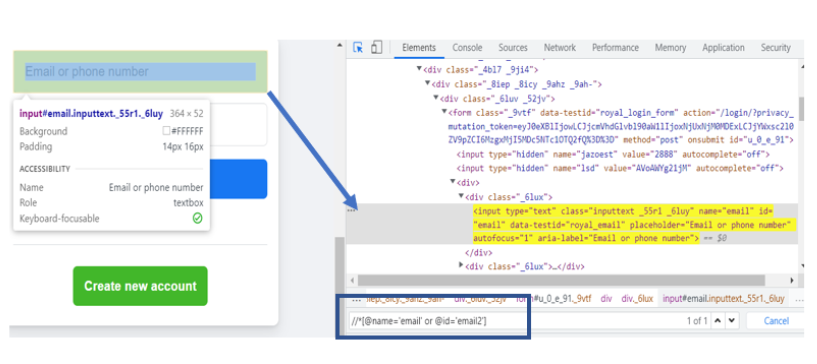The height and width of the screenshot is (364, 817).
Task: Activate the inspect element picker icon
Action: click(358, 47)
